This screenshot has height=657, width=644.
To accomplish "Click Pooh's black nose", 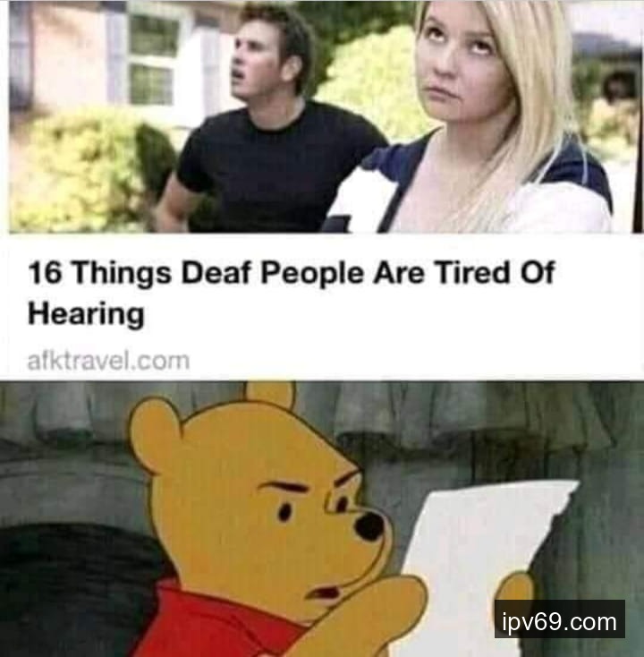I will click(369, 525).
